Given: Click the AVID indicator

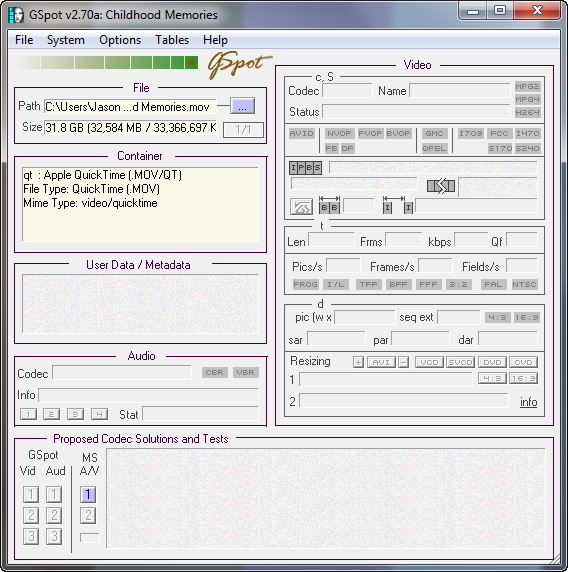Looking at the screenshot, I should pos(301,134).
